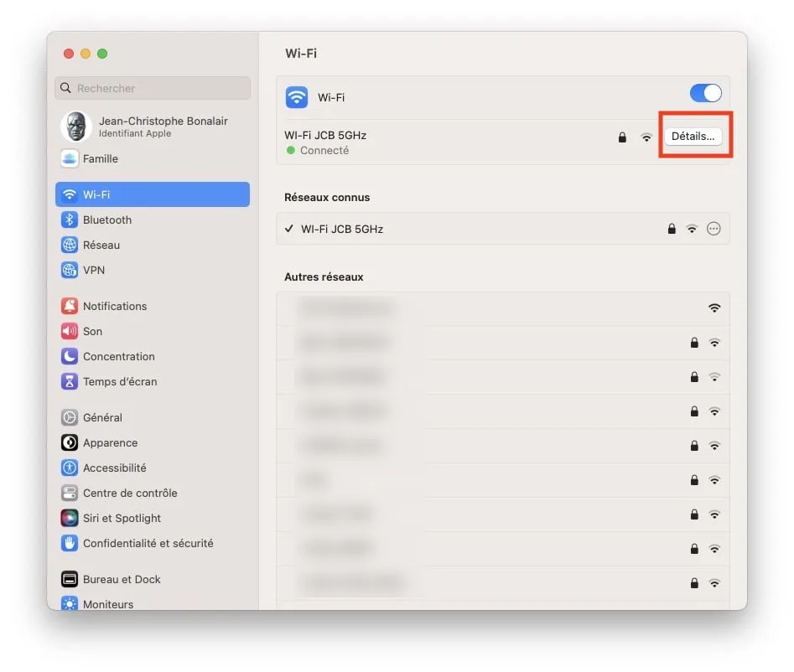
Task: Click the Siri et Spotlight icon
Action: (x=70, y=518)
